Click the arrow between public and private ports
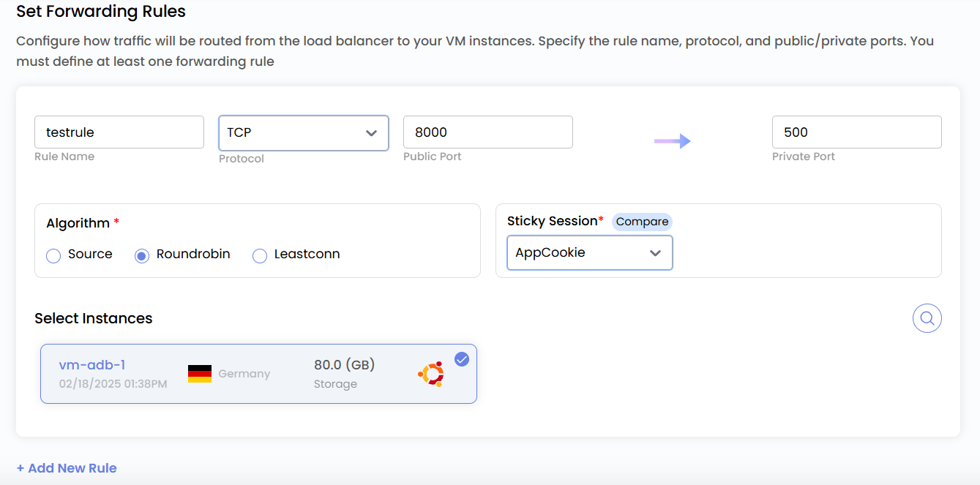Viewport: 980px width, 485px height. (x=672, y=141)
